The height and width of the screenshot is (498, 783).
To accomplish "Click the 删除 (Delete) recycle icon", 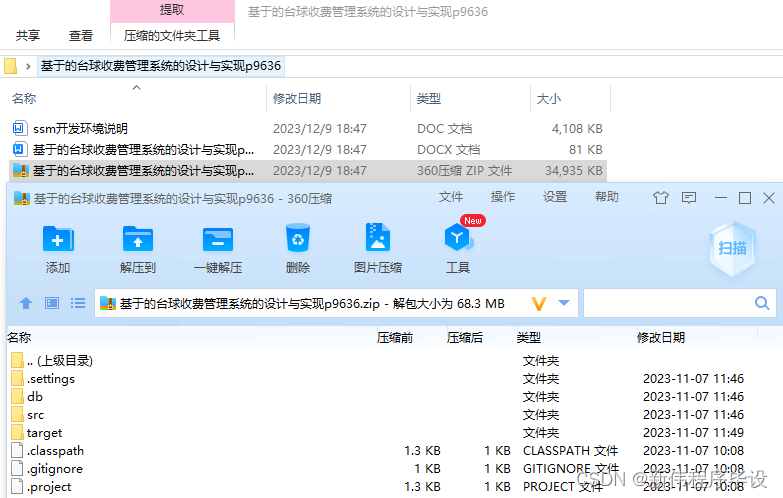I will pyautogui.click(x=298, y=238).
